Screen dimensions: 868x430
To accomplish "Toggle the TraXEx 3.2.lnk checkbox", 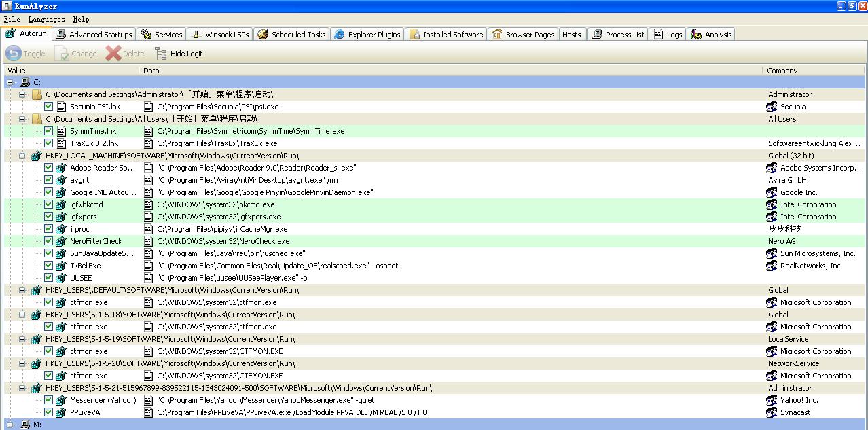I will (x=49, y=143).
